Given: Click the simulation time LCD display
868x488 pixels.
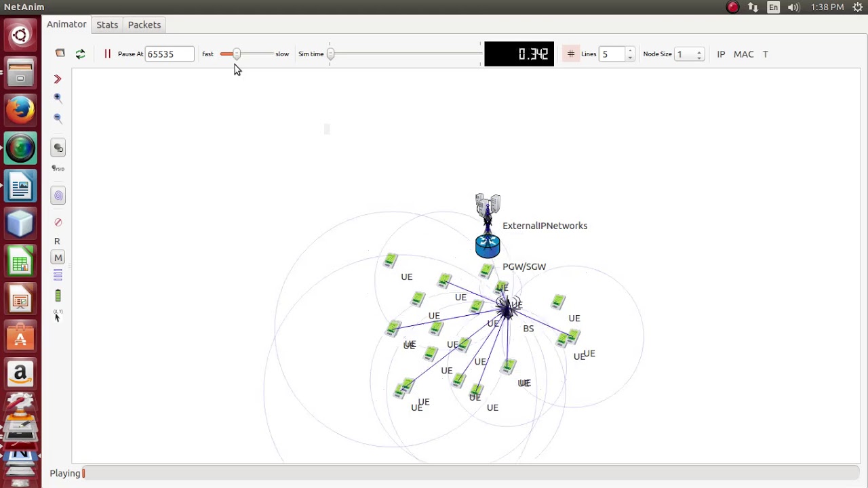Looking at the screenshot, I should pyautogui.click(x=519, y=54).
